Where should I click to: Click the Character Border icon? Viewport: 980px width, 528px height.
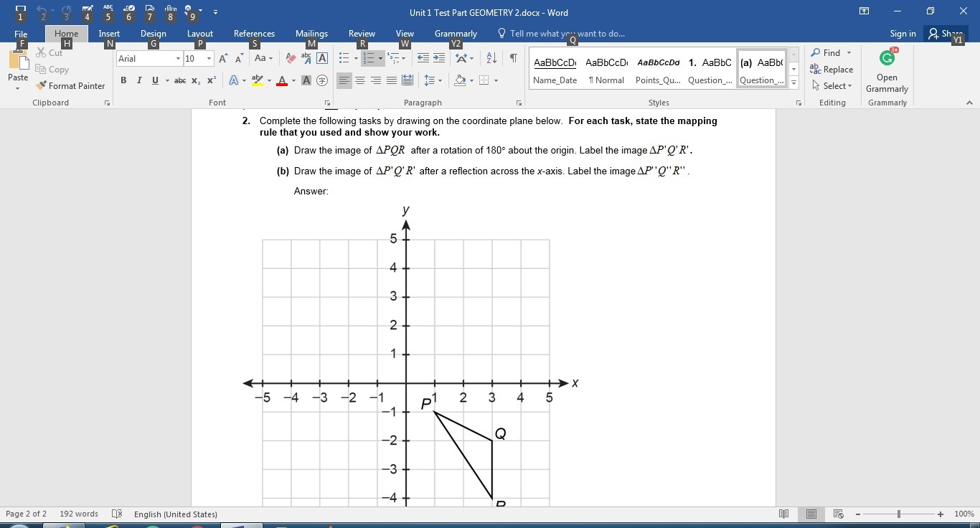point(322,58)
